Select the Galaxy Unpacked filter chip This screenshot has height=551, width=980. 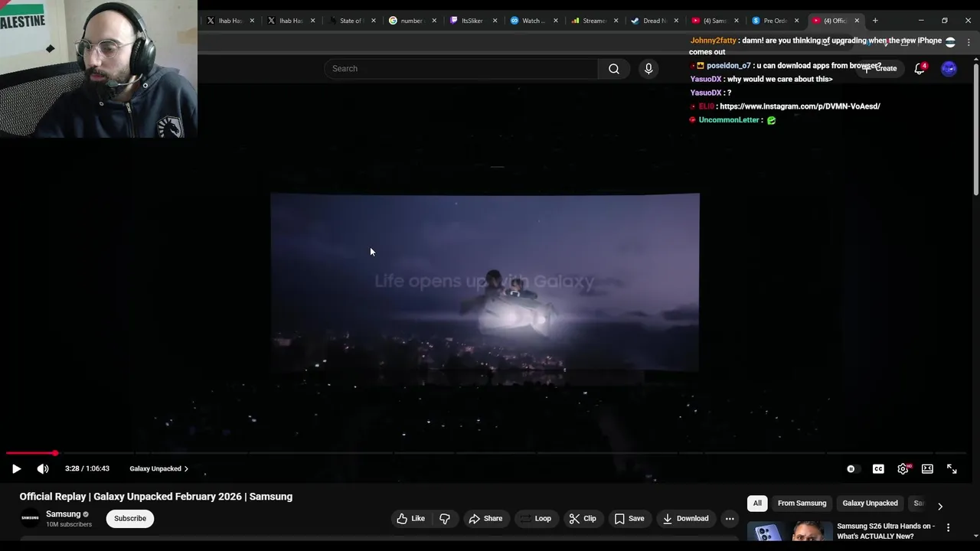pyautogui.click(x=870, y=503)
